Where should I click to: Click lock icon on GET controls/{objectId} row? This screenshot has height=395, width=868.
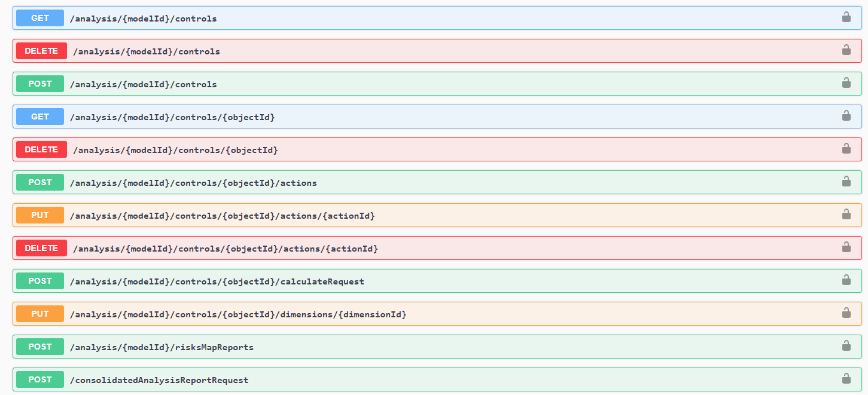coord(846,116)
